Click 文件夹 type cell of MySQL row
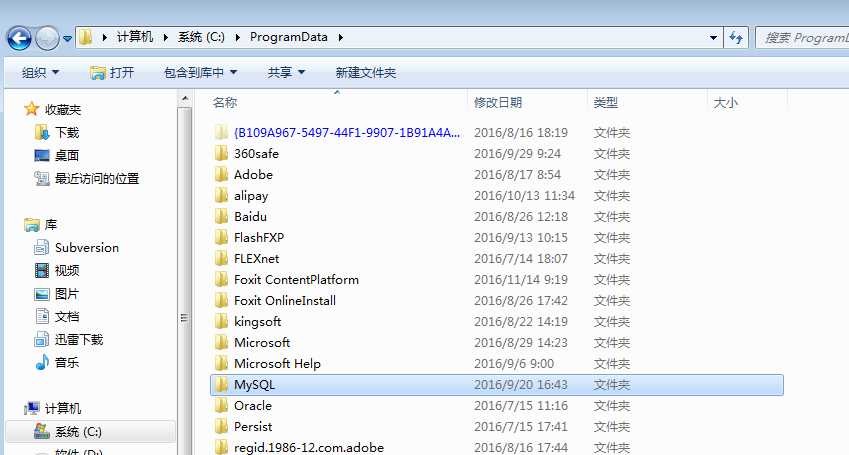 coord(612,385)
